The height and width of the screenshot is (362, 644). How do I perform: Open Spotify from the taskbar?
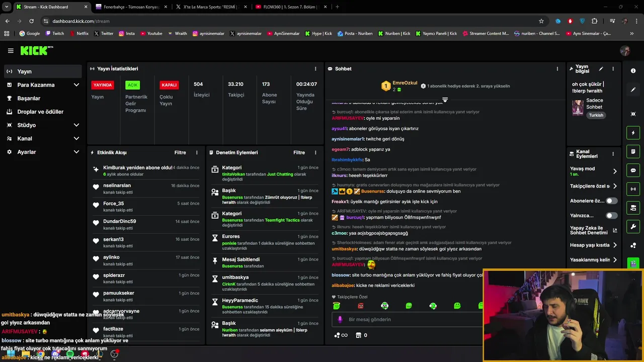[69, 354]
